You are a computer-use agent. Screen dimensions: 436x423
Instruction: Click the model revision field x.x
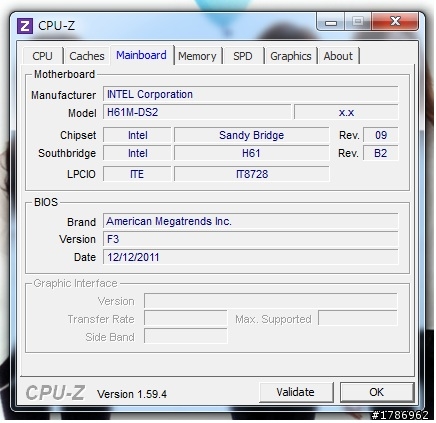point(346,112)
